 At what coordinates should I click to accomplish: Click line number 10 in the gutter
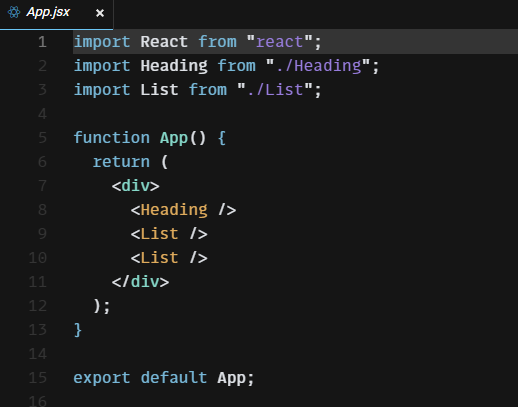click(x=37, y=258)
